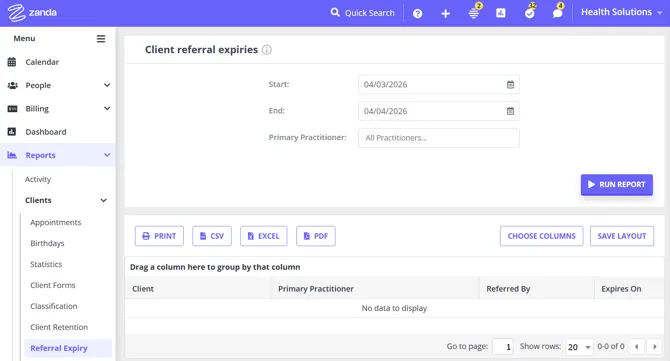Click the Start date field
The width and height of the screenshot is (670, 361).
point(439,85)
